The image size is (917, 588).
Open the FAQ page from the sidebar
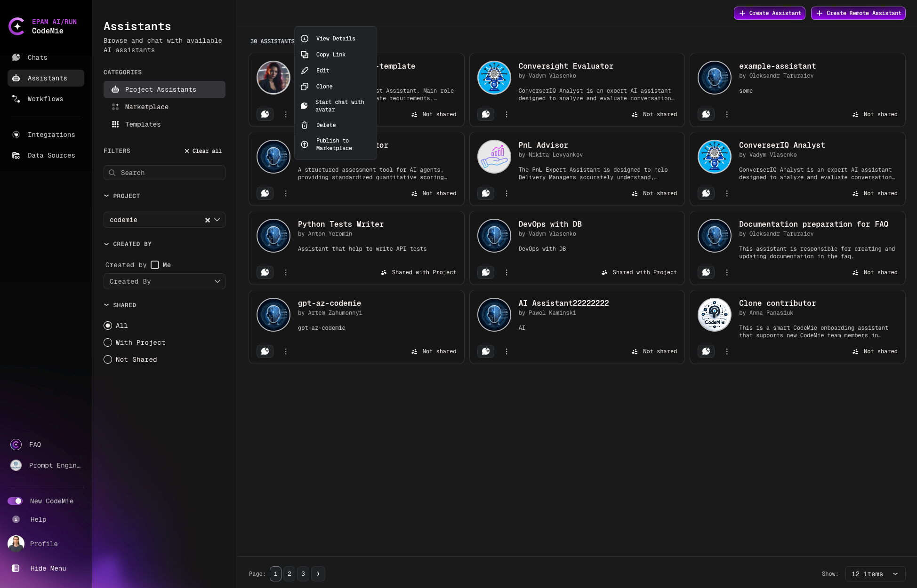[x=35, y=445]
